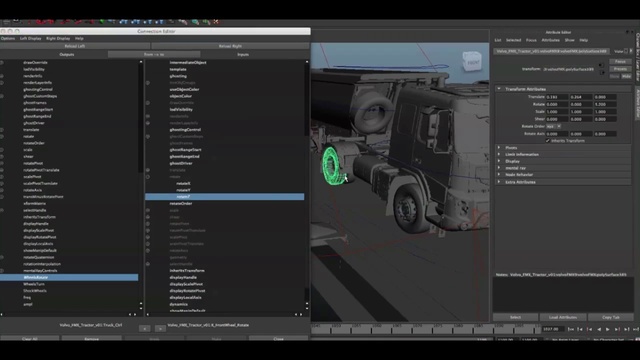
Task: Select rotateZ in Inputs list
Action: pyautogui.click(x=224, y=197)
